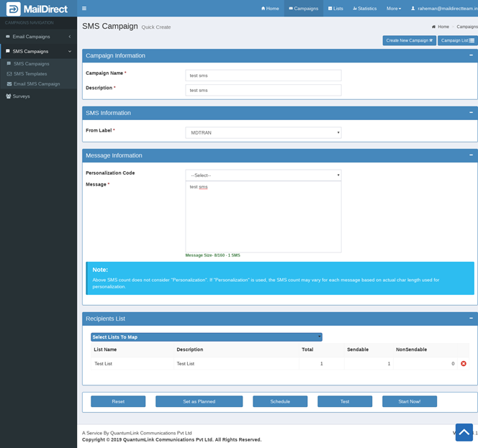The width and height of the screenshot is (478, 448).
Task: Click the Start Now! button
Action: click(409, 401)
